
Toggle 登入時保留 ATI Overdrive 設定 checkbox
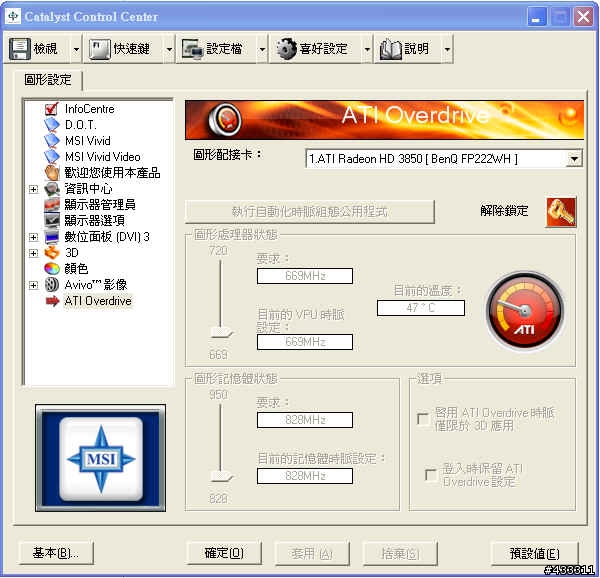431,475
